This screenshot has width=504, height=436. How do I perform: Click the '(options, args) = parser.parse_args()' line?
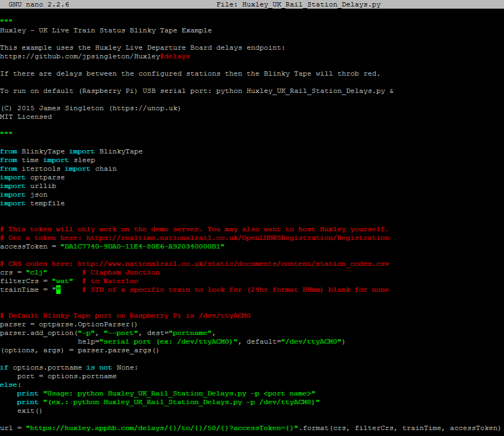(80, 351)
